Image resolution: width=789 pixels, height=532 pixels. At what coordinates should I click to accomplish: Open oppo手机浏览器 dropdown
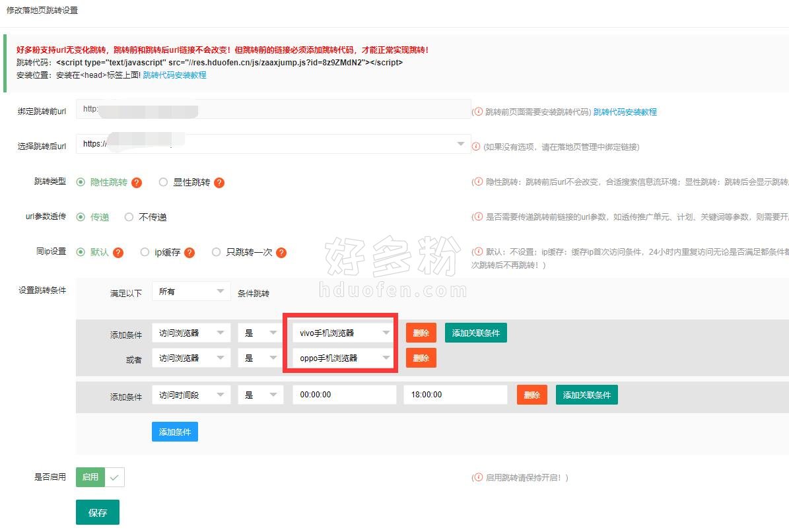(344, 358)
